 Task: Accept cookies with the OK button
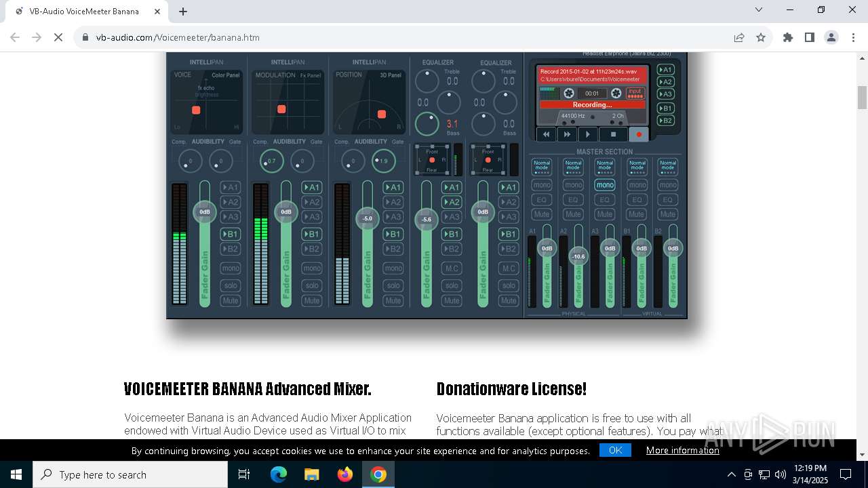pos(615,450)
